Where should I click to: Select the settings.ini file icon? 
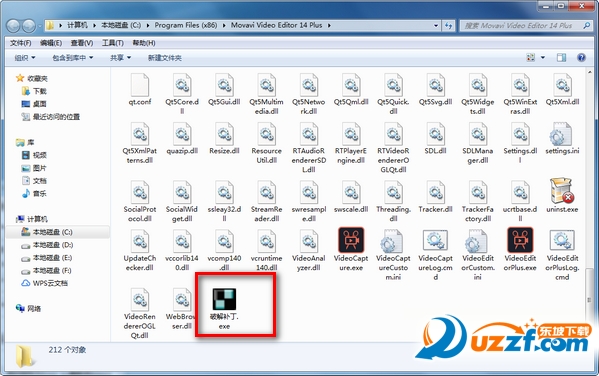coord(562,134)
